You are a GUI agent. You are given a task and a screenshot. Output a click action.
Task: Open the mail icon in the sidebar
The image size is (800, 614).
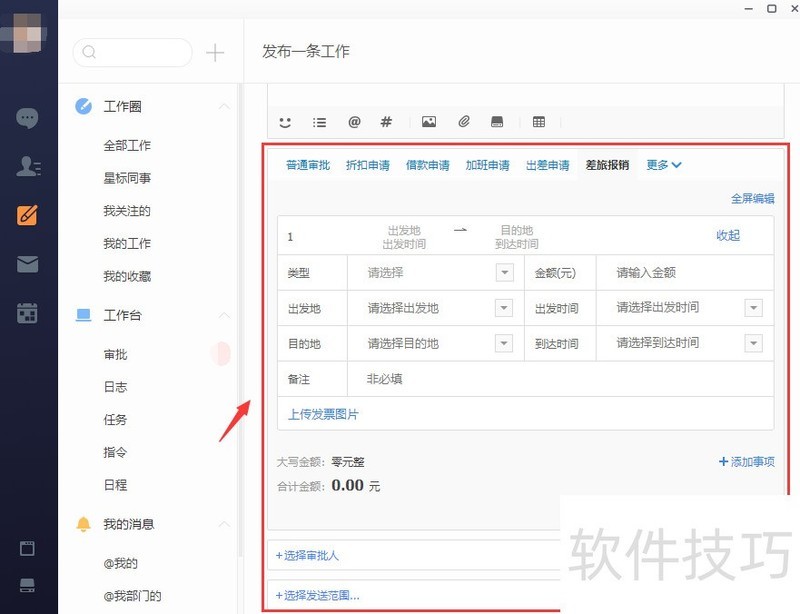pyautogui.click(x=27, y=262)
